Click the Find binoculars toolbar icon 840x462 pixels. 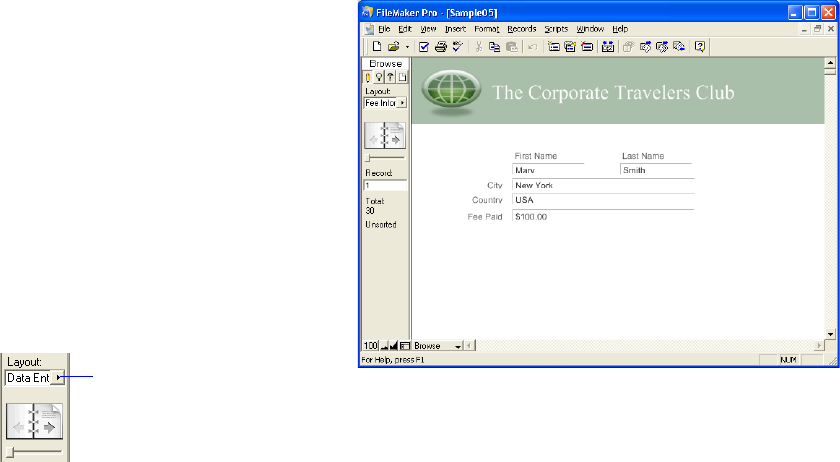(608, 47)
